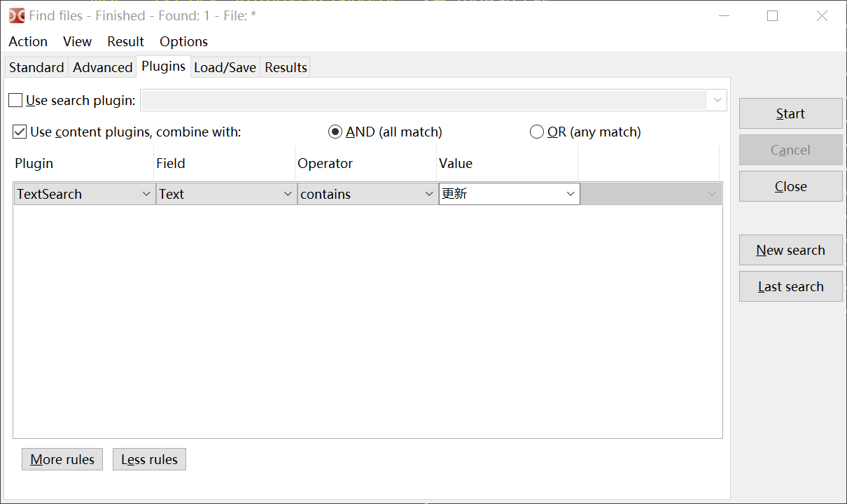Switch to the Standard tab

36,67
